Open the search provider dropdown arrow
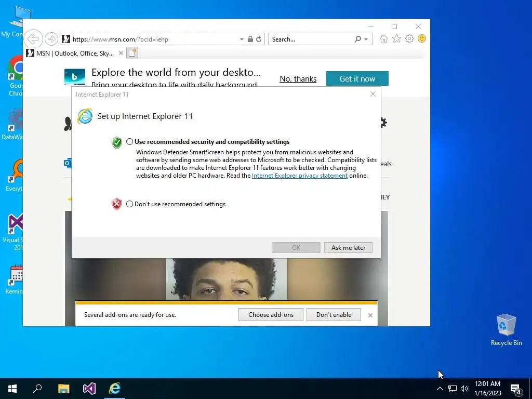The width and height of the screenshot is (532, 399). (366, 39)
